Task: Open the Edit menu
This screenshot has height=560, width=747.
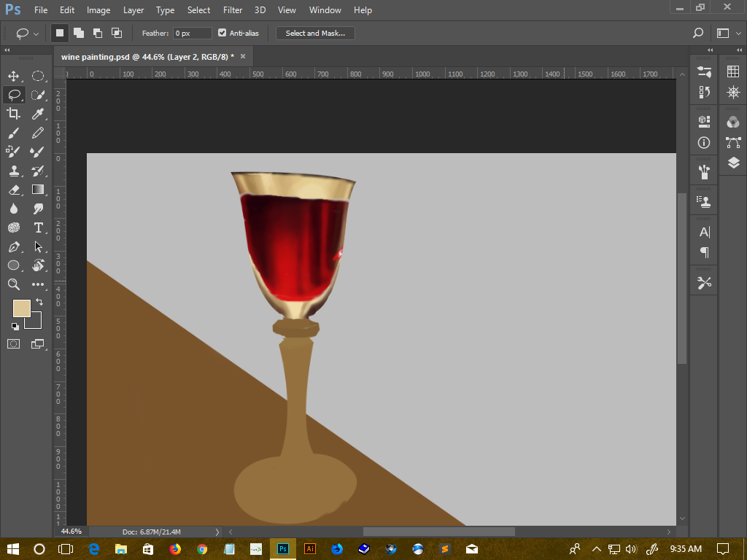Action: pyautogui.click(x=67, y=10)
